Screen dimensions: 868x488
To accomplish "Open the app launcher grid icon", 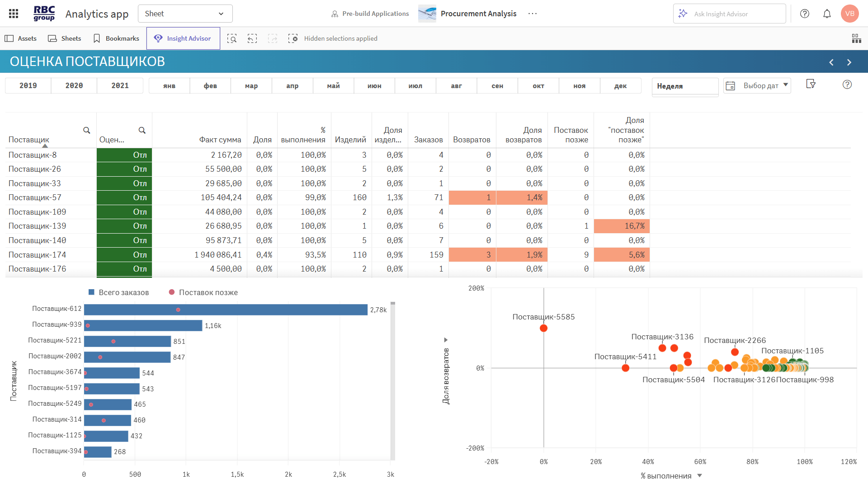I will pos(14,14).
